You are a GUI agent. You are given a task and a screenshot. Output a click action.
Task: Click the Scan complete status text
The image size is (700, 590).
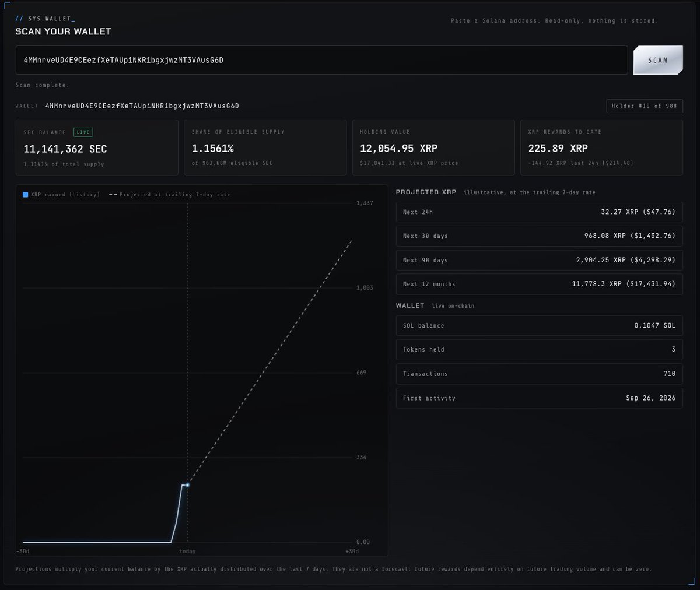[x=43, y=85]
